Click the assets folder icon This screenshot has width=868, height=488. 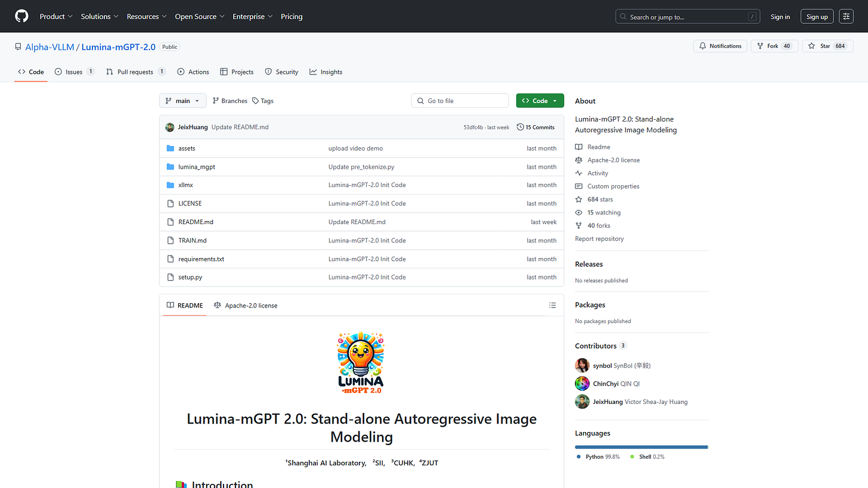click(170, 148)
